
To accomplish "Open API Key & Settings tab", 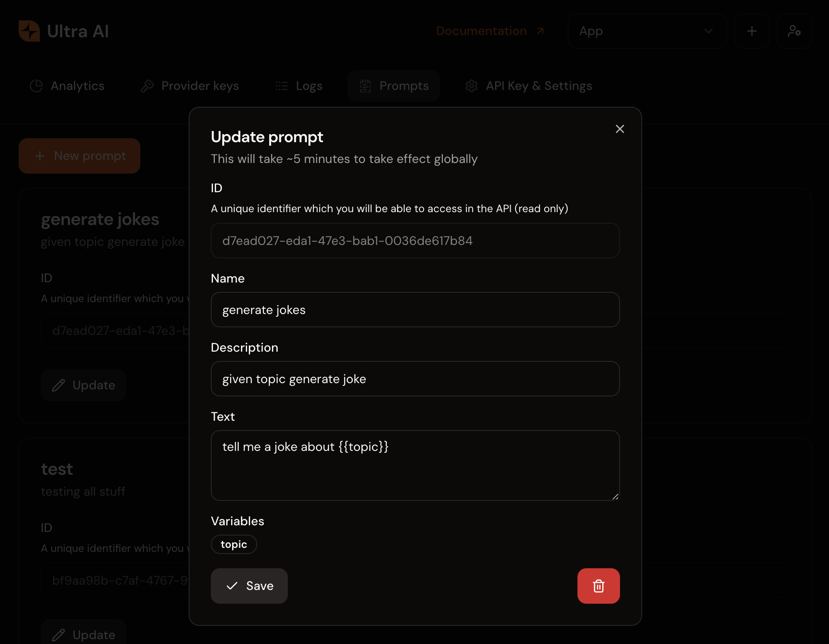I will (529, 86).
